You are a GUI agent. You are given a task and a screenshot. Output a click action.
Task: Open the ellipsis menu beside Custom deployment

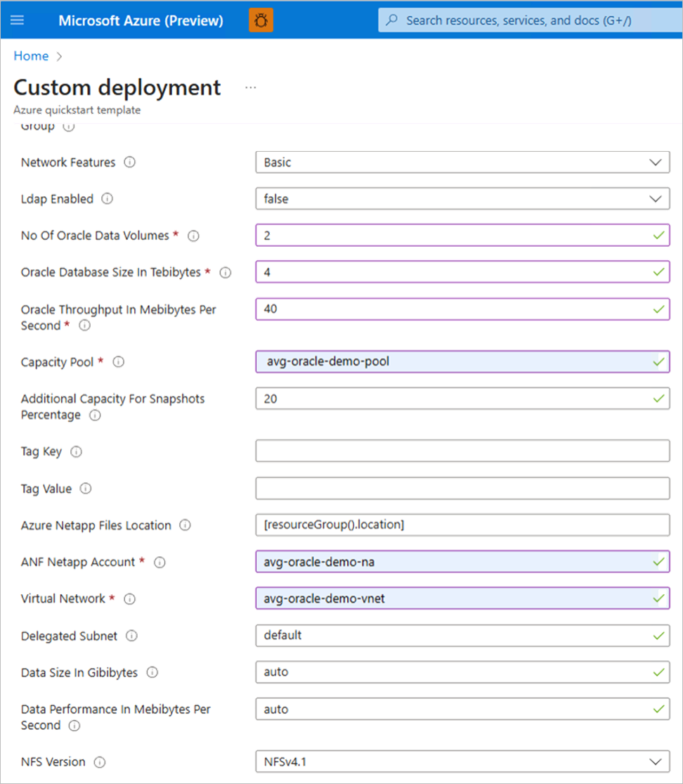tap(251, 88)
